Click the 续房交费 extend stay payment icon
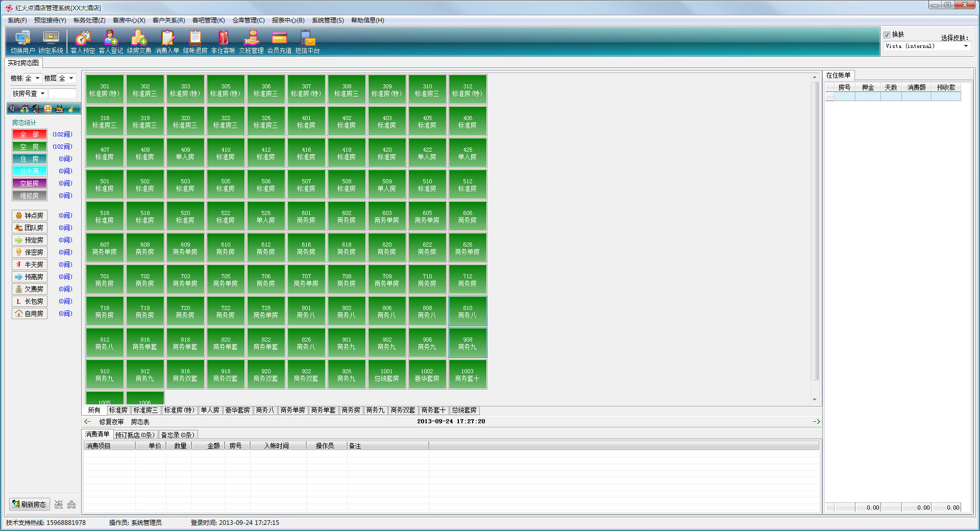This screenshot has width=980, height=531. click(x=139, y=42)
